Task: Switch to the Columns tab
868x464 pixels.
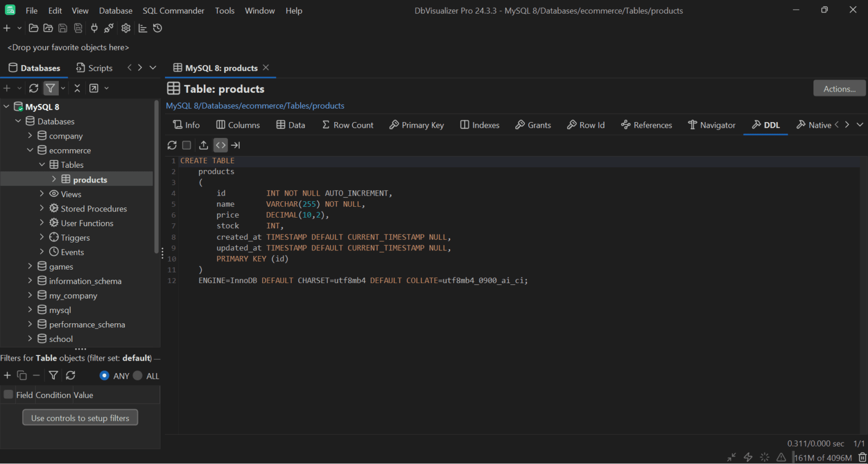Action: (238, 125)
